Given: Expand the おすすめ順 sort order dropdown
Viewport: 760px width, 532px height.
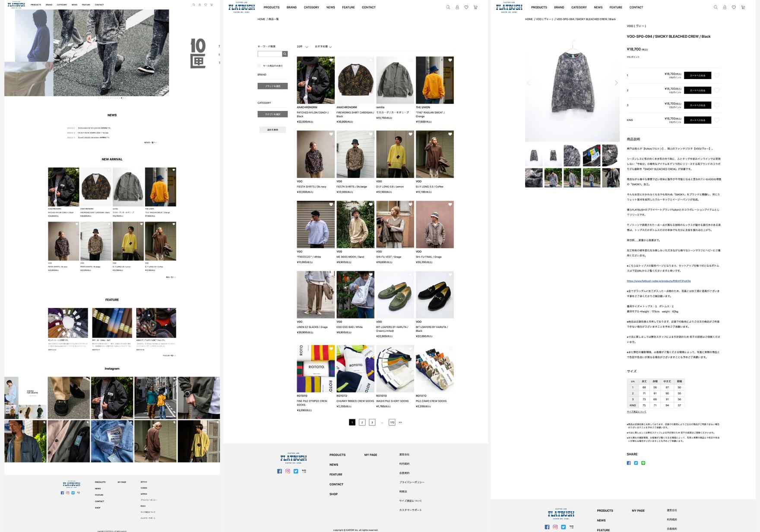Looking at the screenshot, I should click(x=323, y=47).
